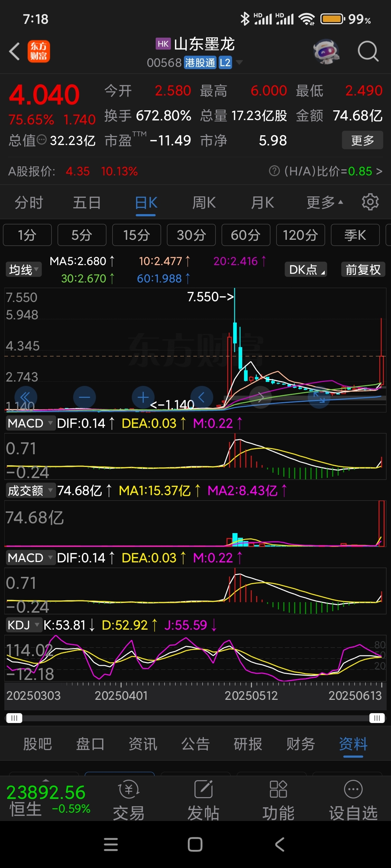Tap the L2 level badge
391x868 pixels.
[225, 63]
